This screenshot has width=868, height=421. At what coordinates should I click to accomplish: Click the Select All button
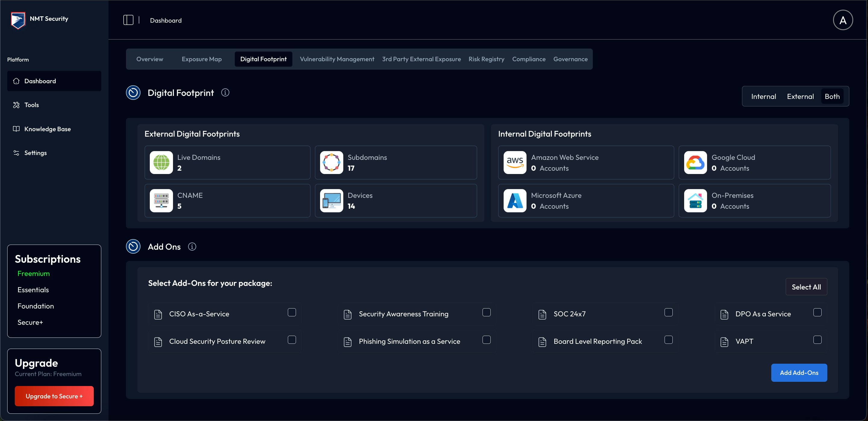[806, 286]
